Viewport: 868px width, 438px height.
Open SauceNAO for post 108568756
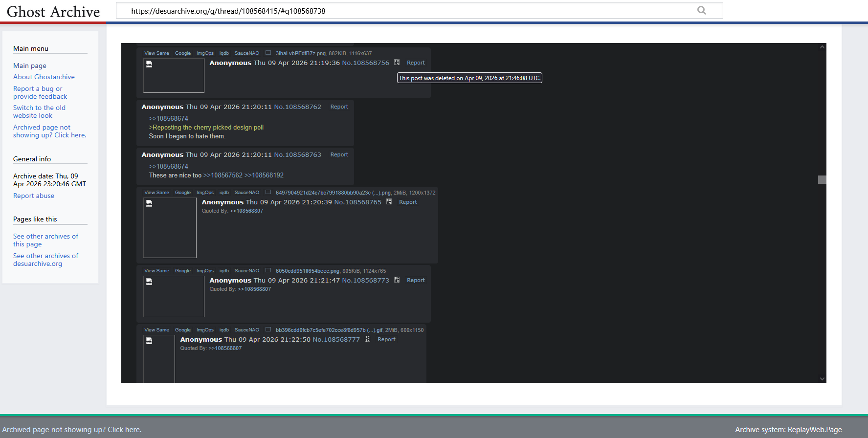pos(247,53)
